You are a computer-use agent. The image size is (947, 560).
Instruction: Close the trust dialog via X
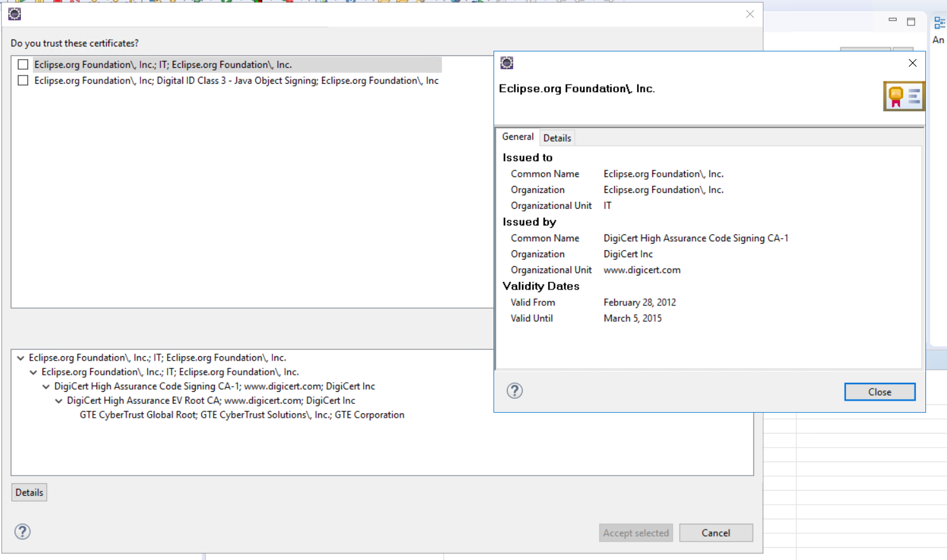[x=749, y=14]
